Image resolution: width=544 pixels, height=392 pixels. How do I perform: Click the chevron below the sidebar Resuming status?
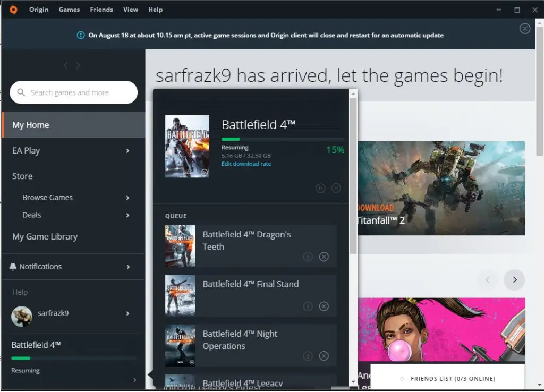click(134, 380)
